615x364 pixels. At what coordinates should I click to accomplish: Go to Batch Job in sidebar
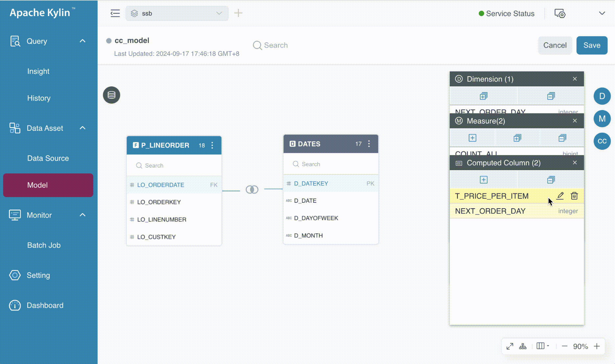[44, 245]
